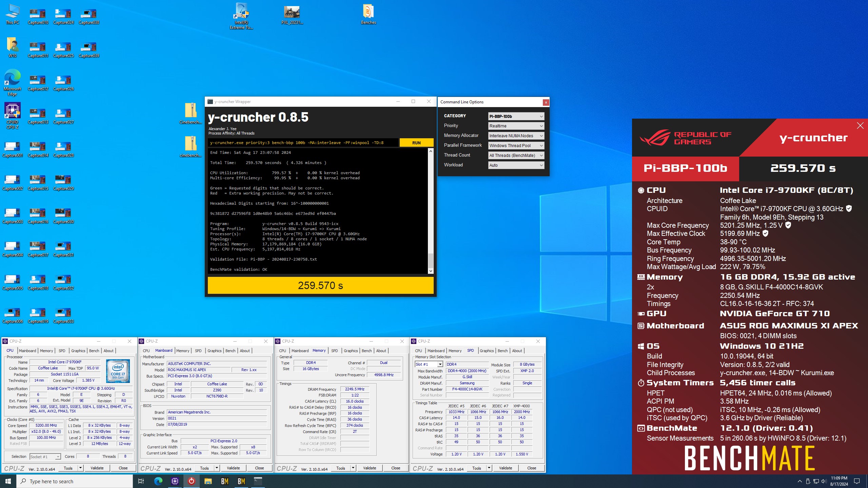
Task: Click y-cruncher output scroll down arrow
Action: (431, 271)
